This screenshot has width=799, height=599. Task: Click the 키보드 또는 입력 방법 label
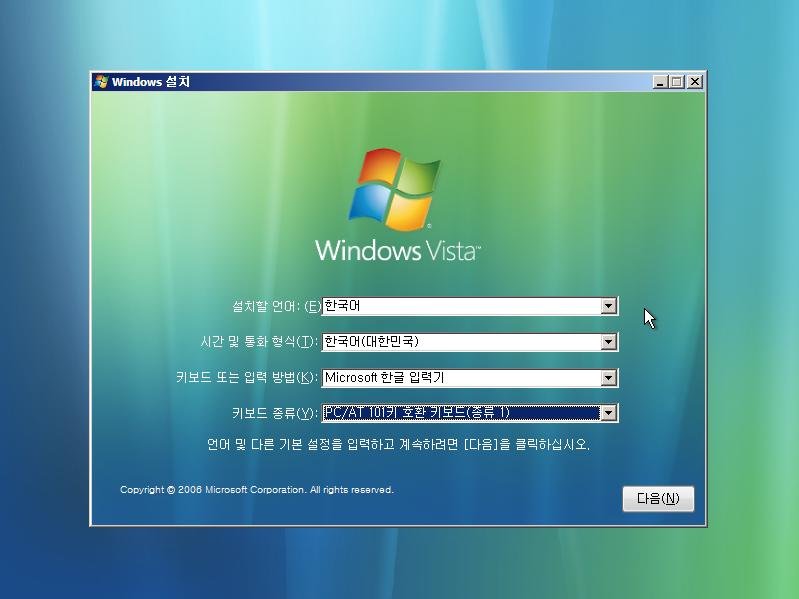click(x=246, y=378)
